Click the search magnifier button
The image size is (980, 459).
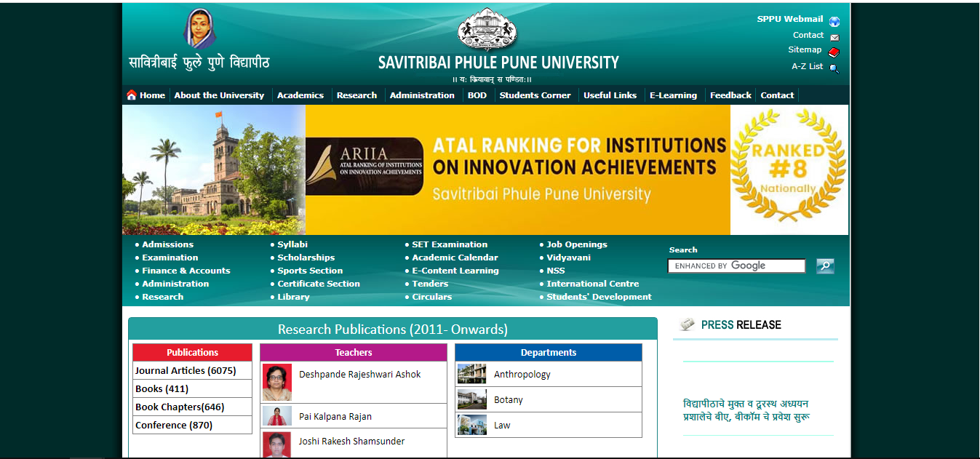click(825, 266)
